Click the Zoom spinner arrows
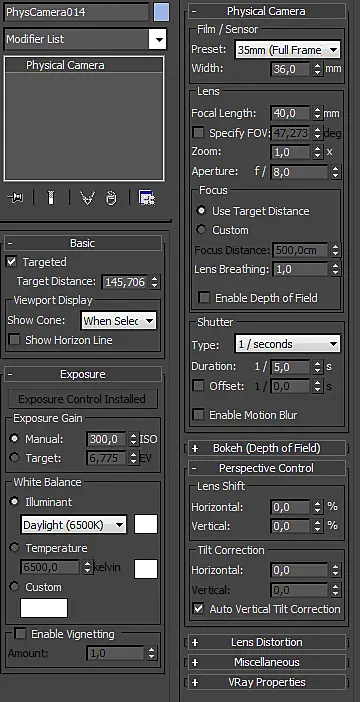 [x=317, y=152]
